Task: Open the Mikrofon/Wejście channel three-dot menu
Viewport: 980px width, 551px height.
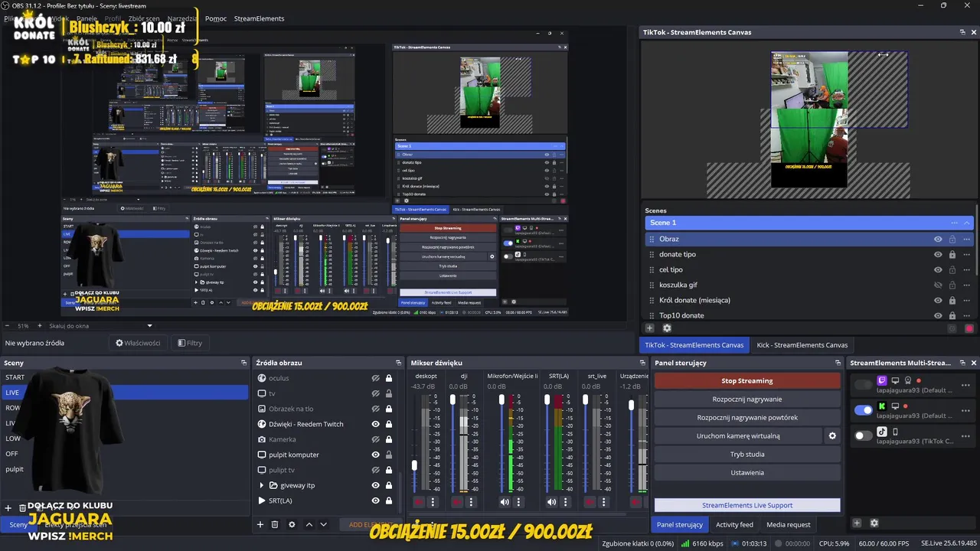Action: [518, 502]
